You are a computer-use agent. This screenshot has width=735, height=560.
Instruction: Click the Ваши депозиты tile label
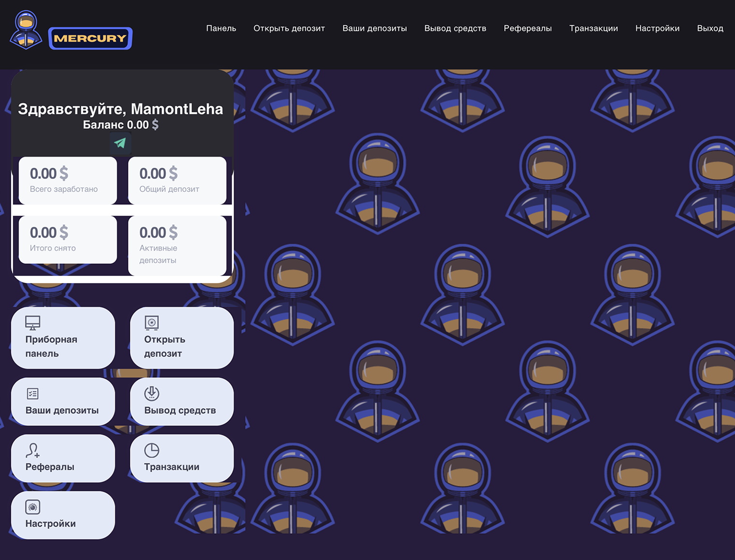coord(62,410)
